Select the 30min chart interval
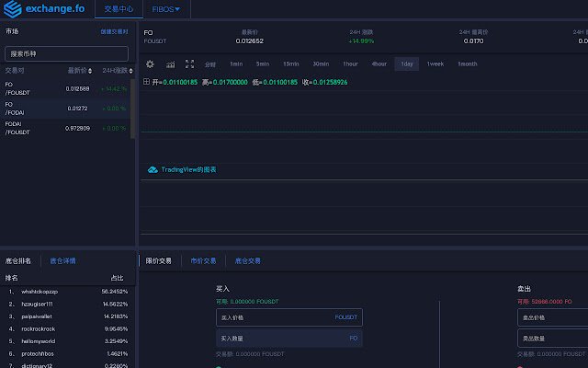This screenshot has width=588, height=368. point(321,63)
